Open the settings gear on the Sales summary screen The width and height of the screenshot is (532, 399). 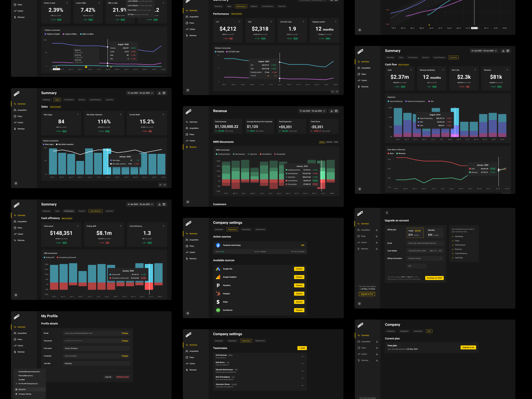coord(16,183)
